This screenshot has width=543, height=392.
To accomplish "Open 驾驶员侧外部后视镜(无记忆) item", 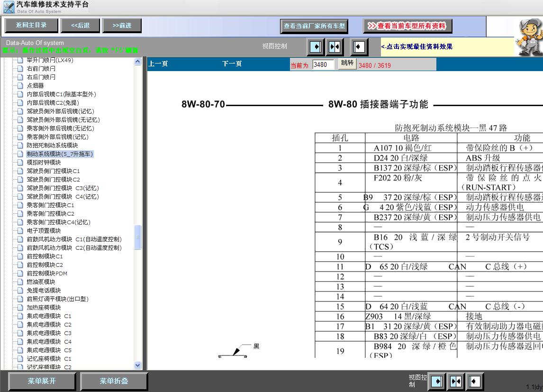I will [x=63, y=120].
